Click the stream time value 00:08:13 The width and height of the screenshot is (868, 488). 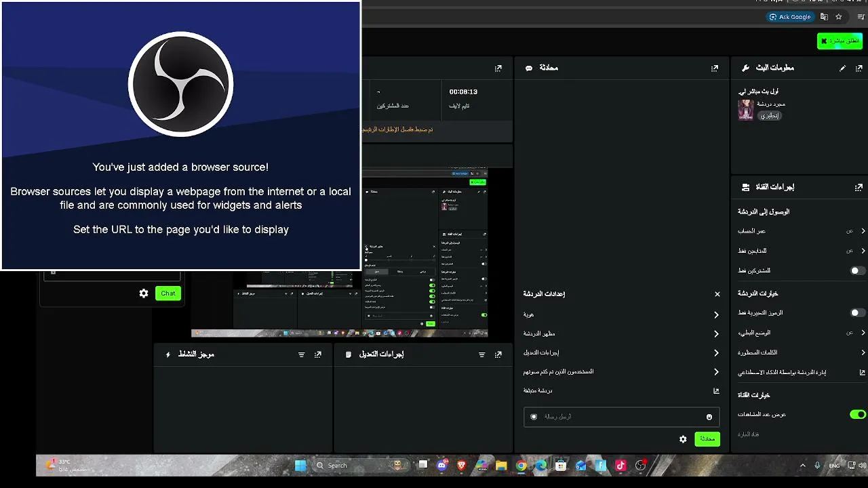pyautogui.click(x=463, y=91)
